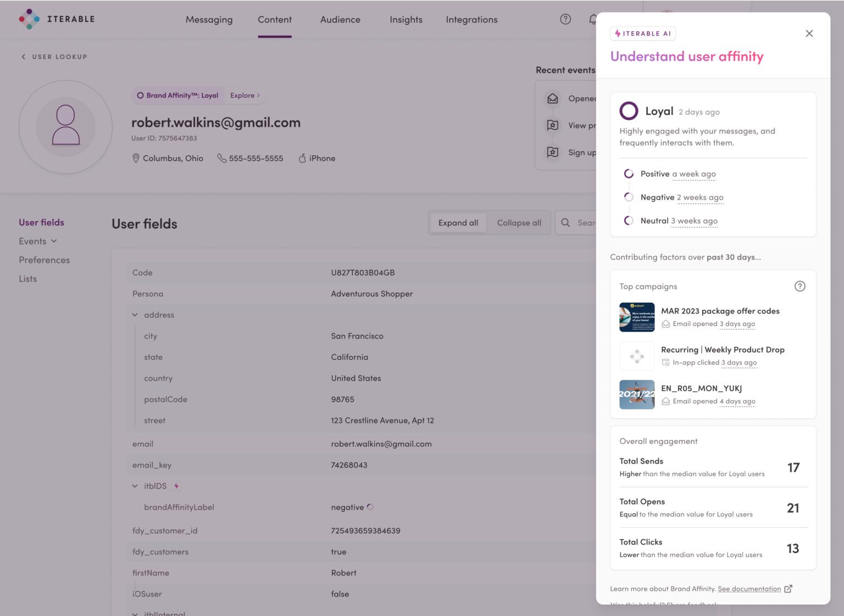Click the Collapse all button
This screenshot has height=616, width=844.
pyautogui.click(x=519, y=223)
